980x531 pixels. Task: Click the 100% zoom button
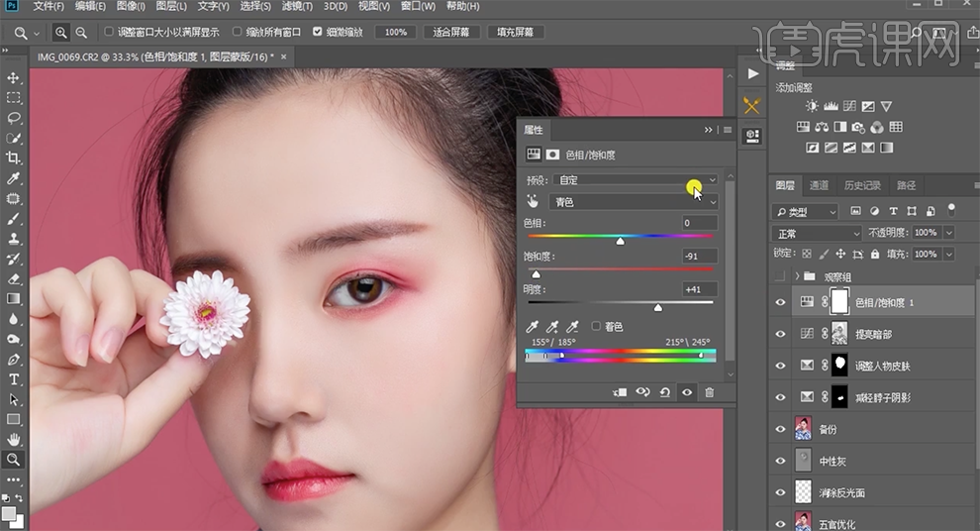pyautogui.click(x=396, y=32)
